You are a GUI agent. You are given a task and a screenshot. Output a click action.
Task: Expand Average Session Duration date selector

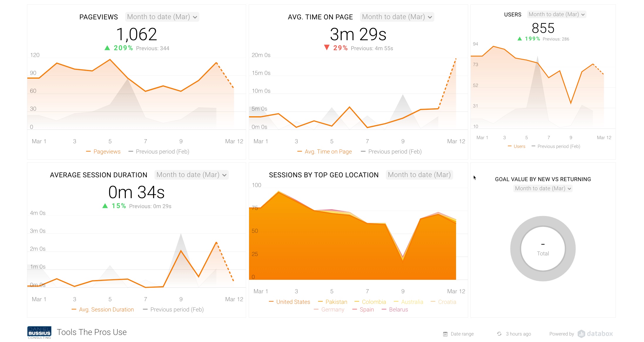[x=191, y=175]
